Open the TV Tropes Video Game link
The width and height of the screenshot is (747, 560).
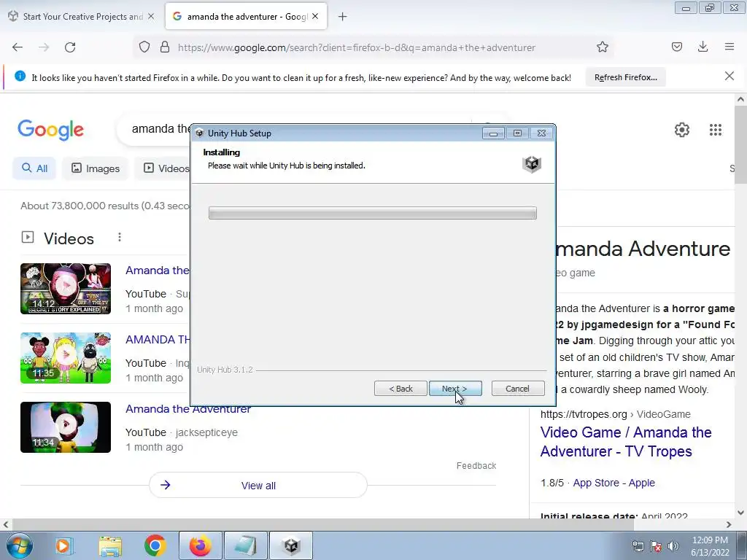coord(625,442)
